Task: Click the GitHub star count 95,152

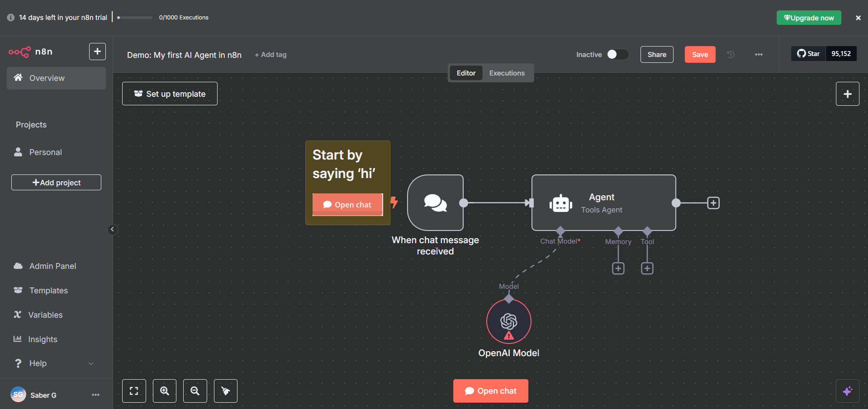Action: pyautogui.click(x=841, y=54)
